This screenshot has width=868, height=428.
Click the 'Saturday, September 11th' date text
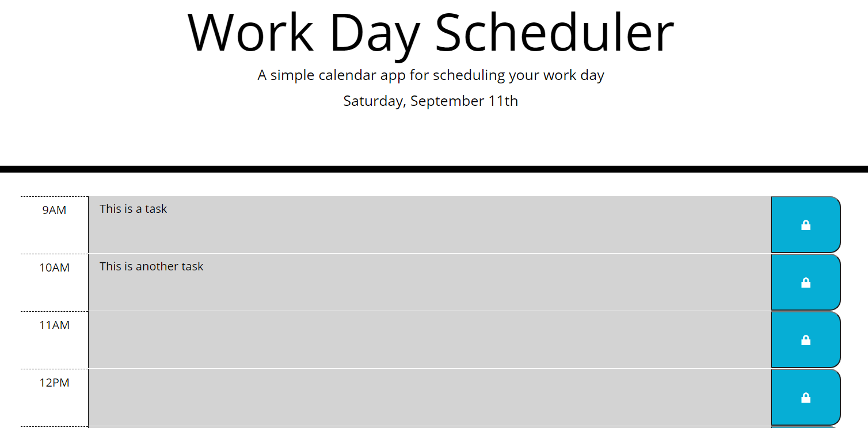click(431, 101)
